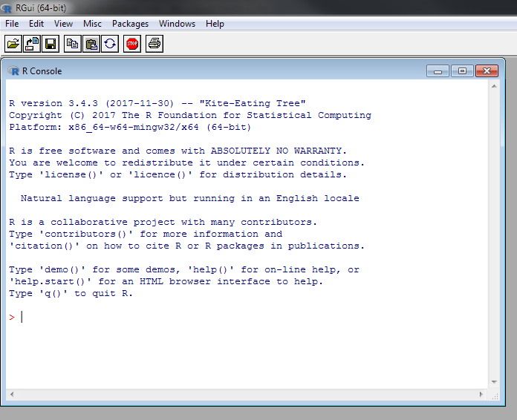Open the Edit menu
This screenshot has height=420, width=517.
[36, 24]
